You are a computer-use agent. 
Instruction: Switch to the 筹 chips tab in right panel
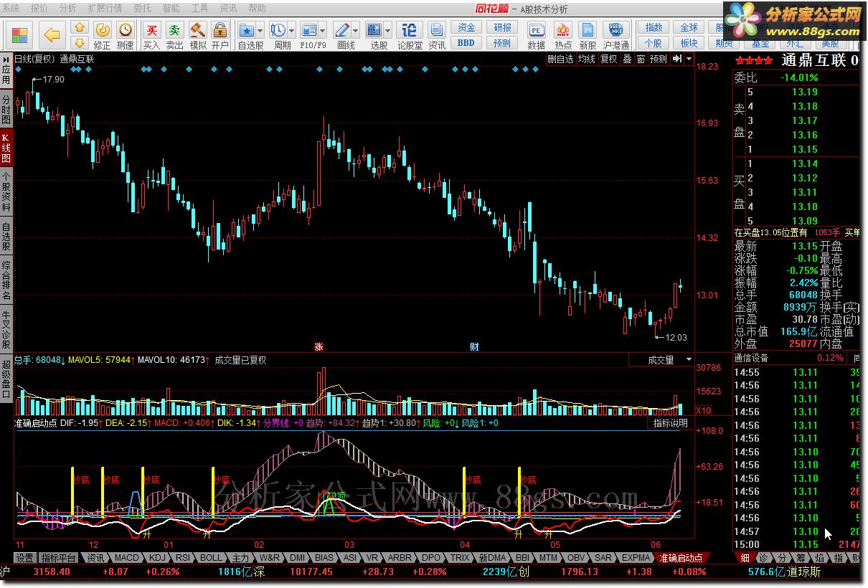(800, 558)
